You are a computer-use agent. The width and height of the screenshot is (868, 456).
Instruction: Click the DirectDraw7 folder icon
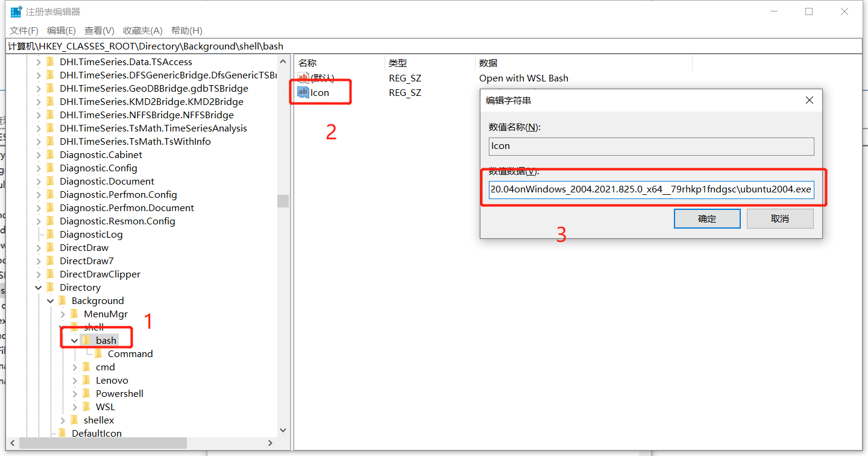click(x=50, y=261)
